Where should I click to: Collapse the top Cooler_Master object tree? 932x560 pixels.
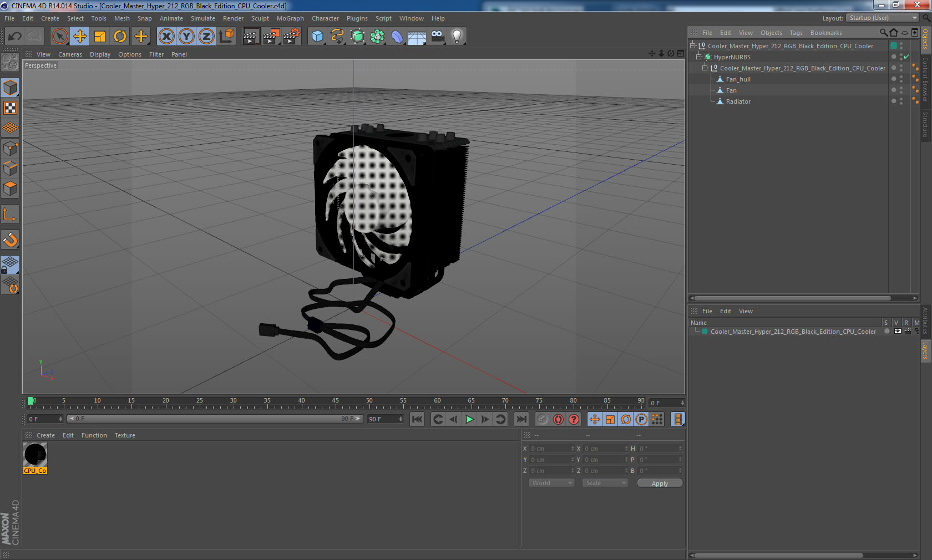point(693,46)
